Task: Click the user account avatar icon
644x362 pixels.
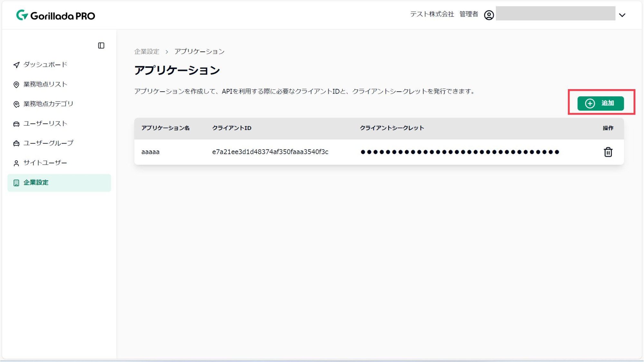Action: coord(489,15)
